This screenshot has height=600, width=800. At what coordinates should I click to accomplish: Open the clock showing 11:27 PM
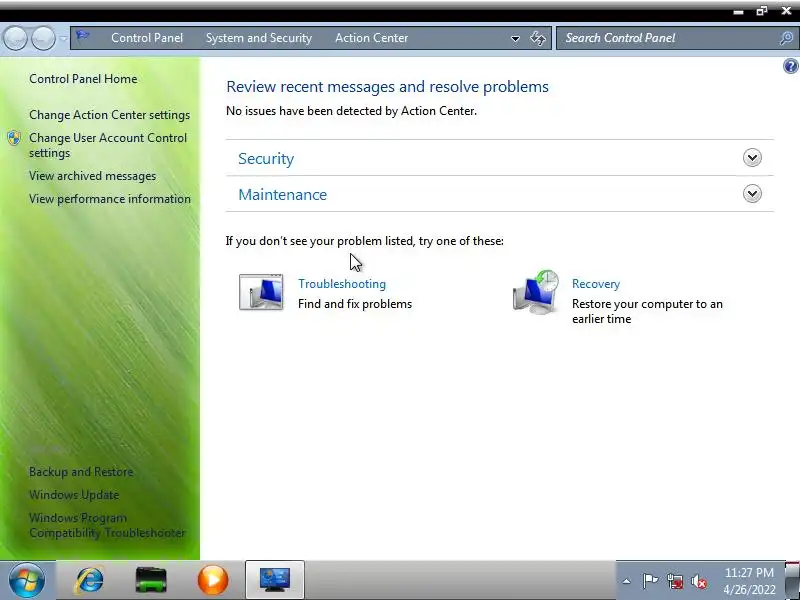point(749,581)
